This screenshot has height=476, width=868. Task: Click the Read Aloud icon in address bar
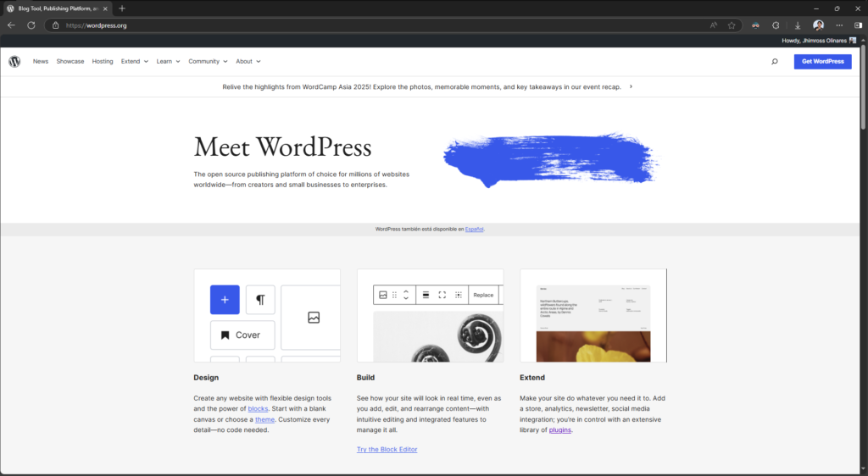714,25
